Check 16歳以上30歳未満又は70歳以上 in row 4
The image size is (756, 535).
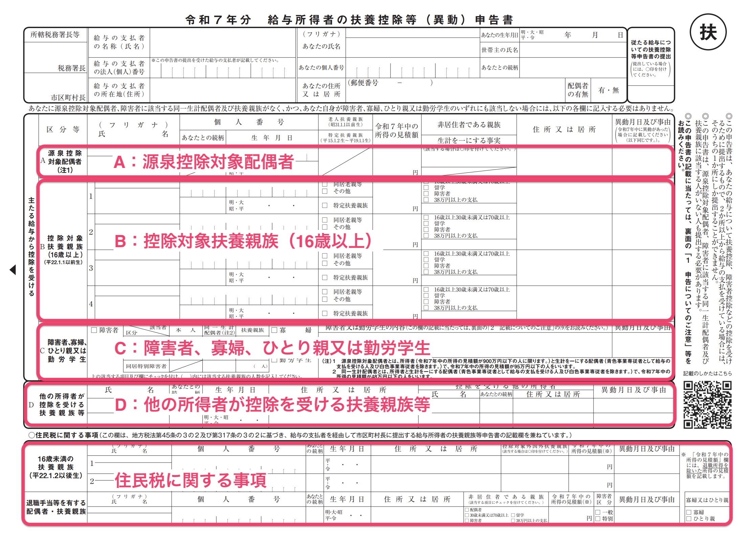(426, 290)
